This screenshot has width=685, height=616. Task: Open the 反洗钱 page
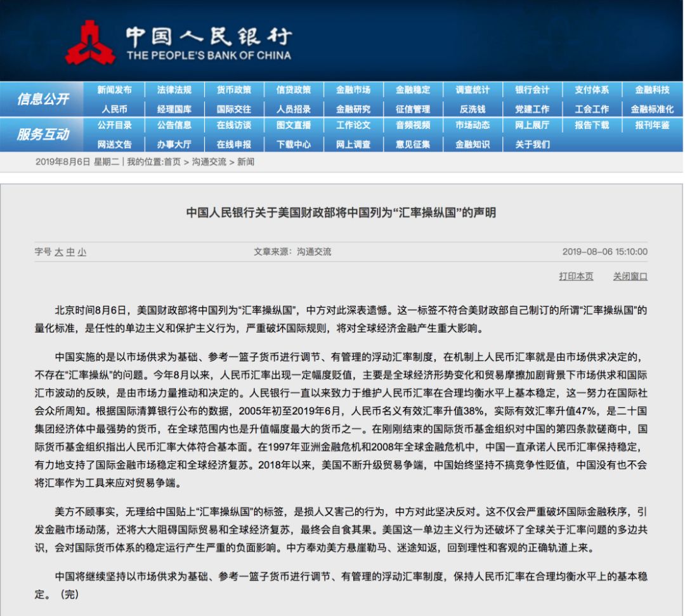point(473,108)
